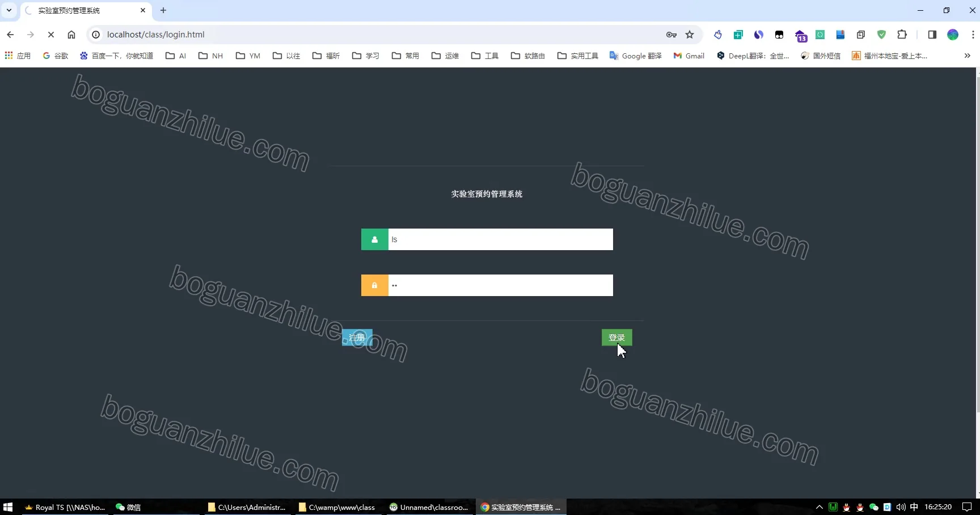This screenshot has width=980, height=515.
Task: Open 百度一下，你就知道 bookmark
Action: (x=116, y=56)
